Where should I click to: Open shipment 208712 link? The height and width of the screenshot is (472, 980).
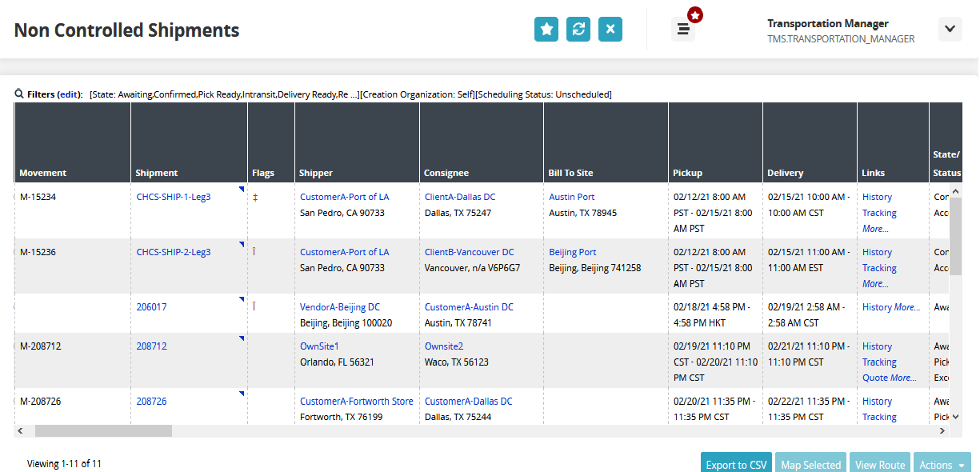(151, 346)
